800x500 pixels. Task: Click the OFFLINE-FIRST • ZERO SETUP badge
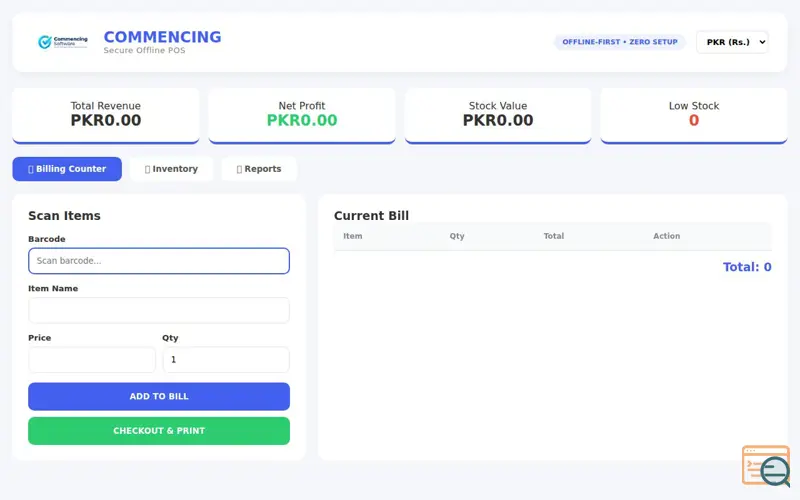click(x=620, y=42)
